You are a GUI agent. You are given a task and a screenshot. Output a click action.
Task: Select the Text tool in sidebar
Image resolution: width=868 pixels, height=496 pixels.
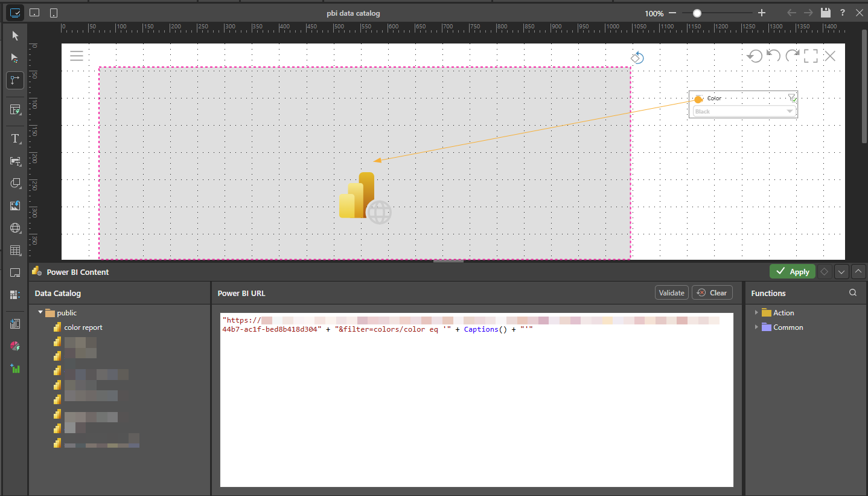15,139
